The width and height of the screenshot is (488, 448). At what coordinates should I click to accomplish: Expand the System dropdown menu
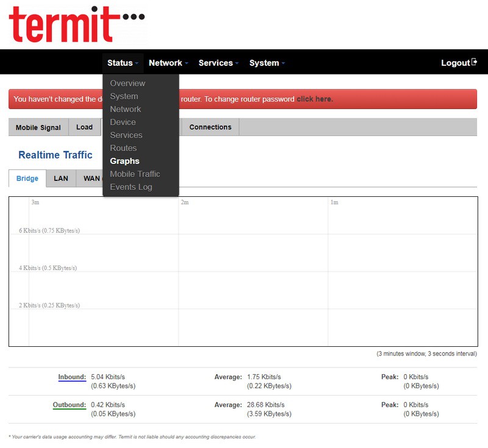click(x=267, y=63)
